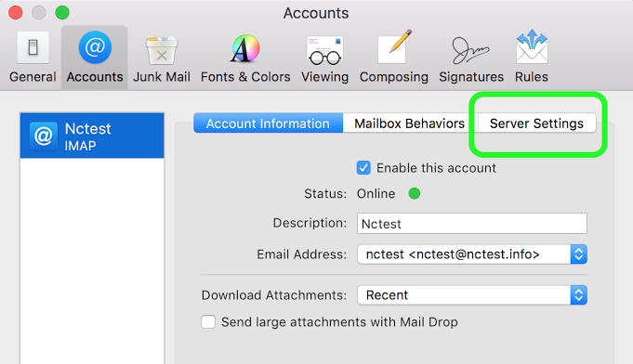Enable Send large attachments with Mail Drop

(x=208, y=321)
